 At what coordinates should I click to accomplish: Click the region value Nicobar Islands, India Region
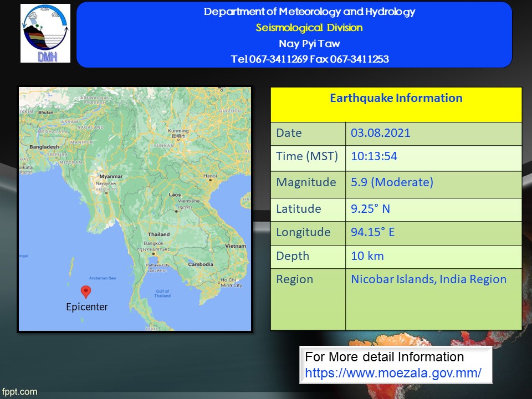click(x=428, y=279)
